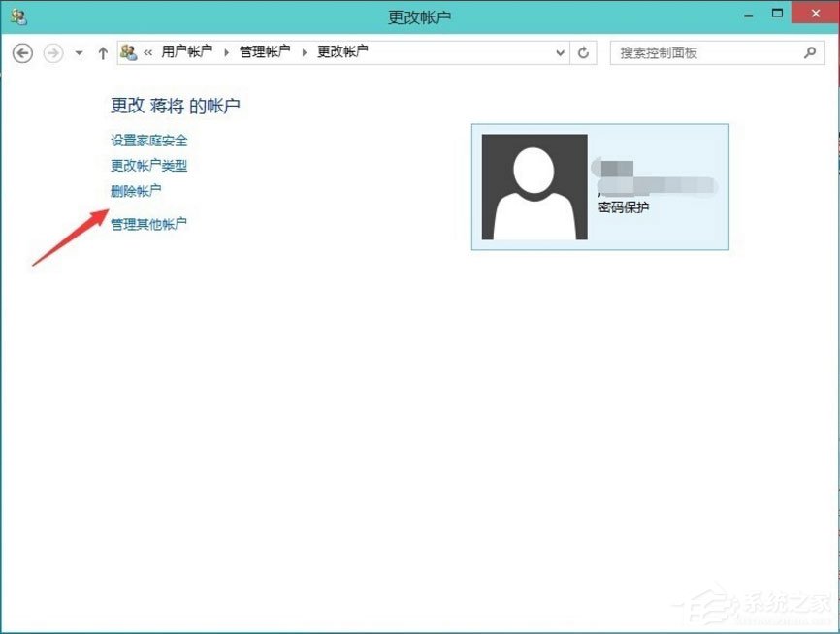Click the refresh icon in the address bar
The image size is (840, 634).
(x=583, y=53)
